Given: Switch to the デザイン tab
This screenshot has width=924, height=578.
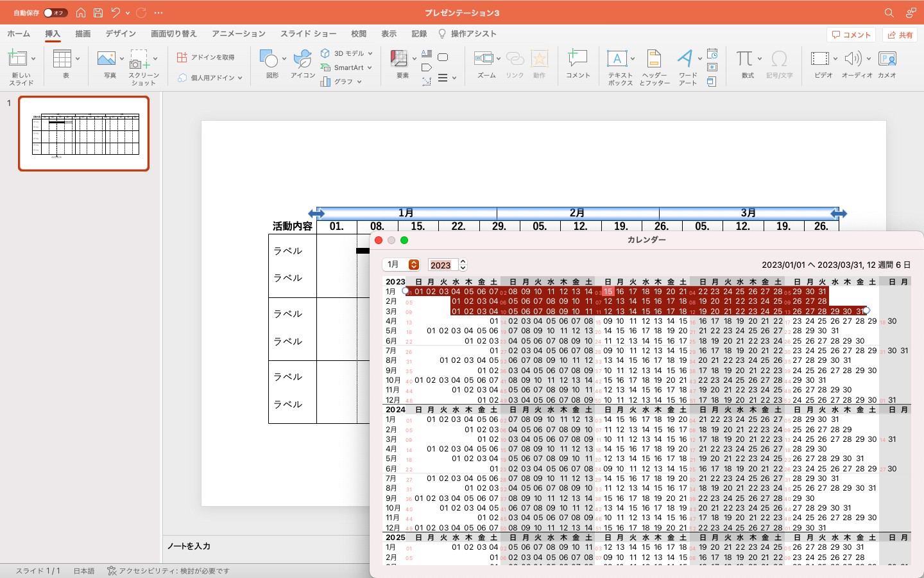Looking at the screenshot, I should 121,34.
